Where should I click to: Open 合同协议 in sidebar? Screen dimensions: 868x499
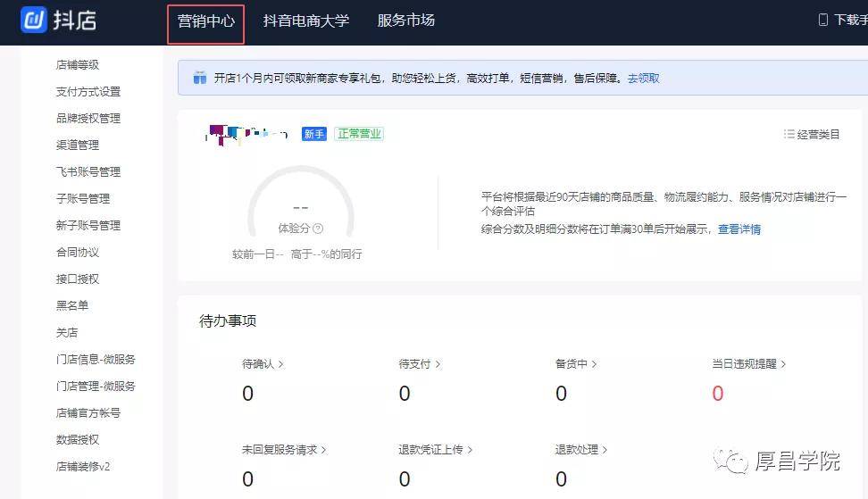[x=78, y=253]
